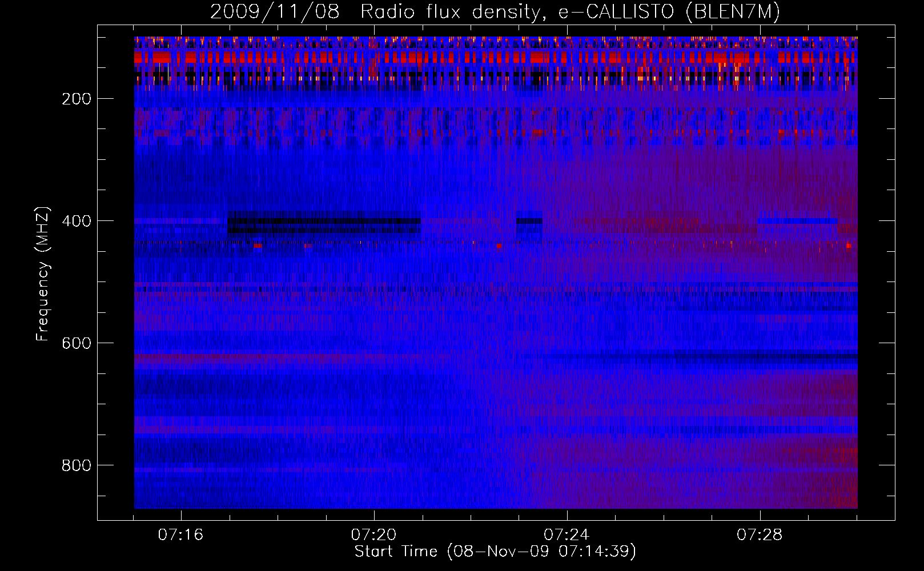
Task: Click the 07:28 time tick label
Action: [x=760, y=535]
